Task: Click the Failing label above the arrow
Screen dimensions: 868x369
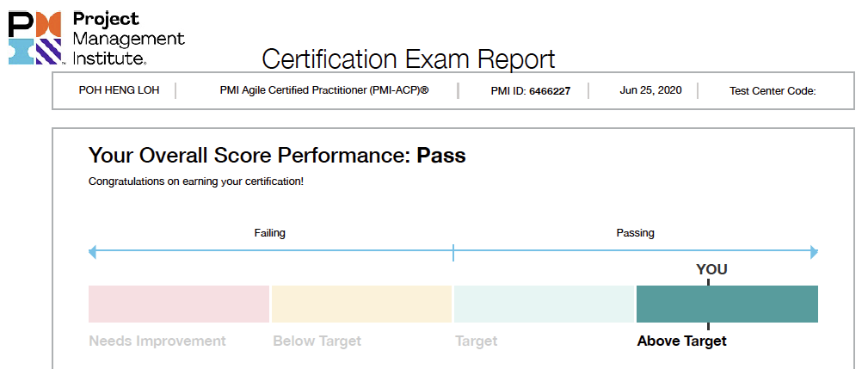Action: click(269, 233)
